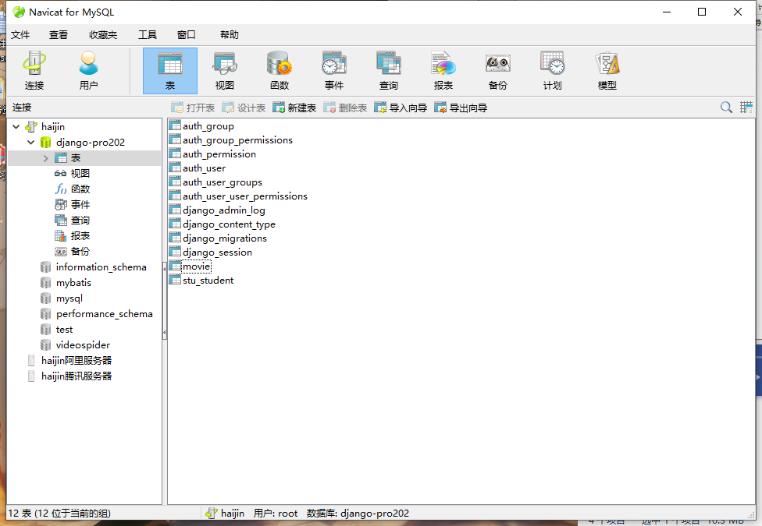This screenshot has width=762, height=526.
Task: Select the 查询 (Query) toolbar icon
Action: pyautogui.click(x=388, y=71)
